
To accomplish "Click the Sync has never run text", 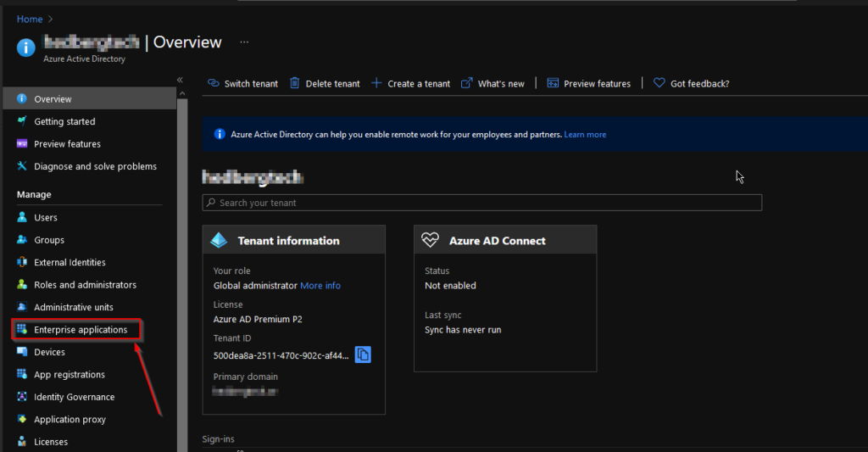I will coord(463,330).
